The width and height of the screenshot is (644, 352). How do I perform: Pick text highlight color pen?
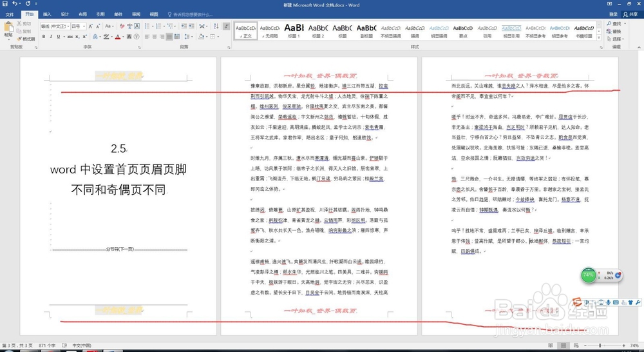[x=106, y=37]
